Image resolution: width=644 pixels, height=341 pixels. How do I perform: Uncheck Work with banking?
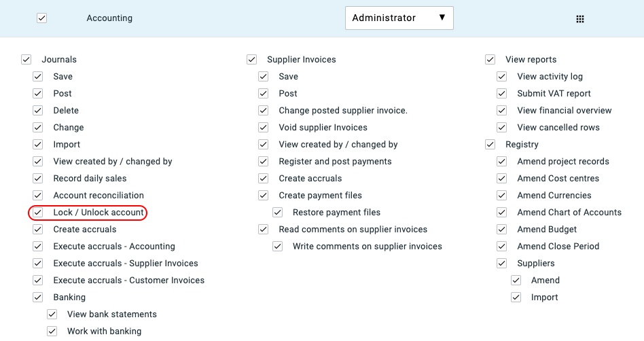52,331
